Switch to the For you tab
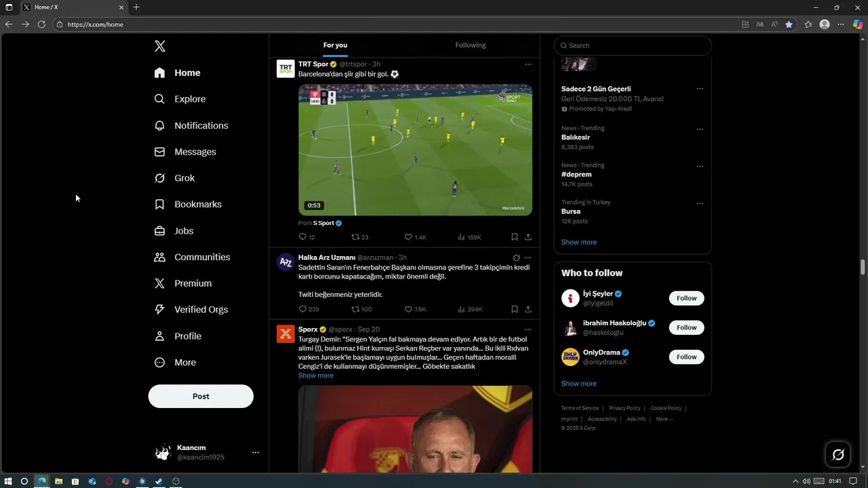 (x=335, y=45)
